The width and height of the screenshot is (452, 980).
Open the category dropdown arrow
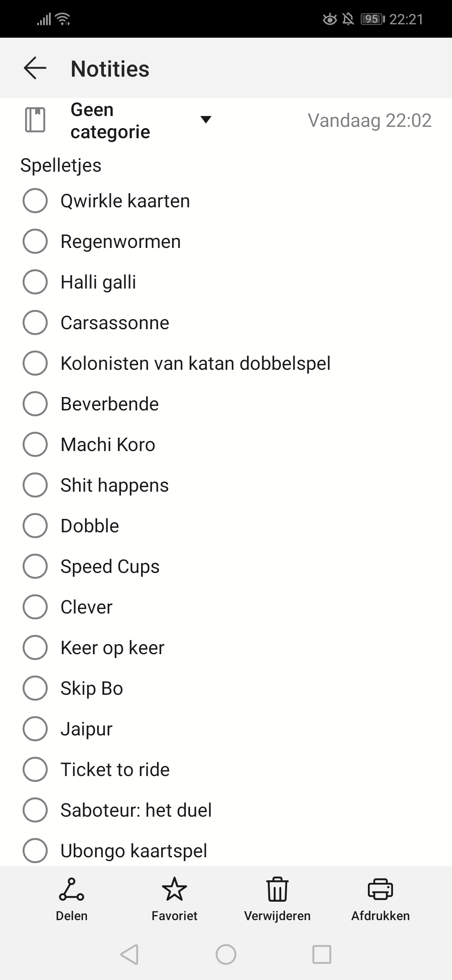(x=205, y=120)
